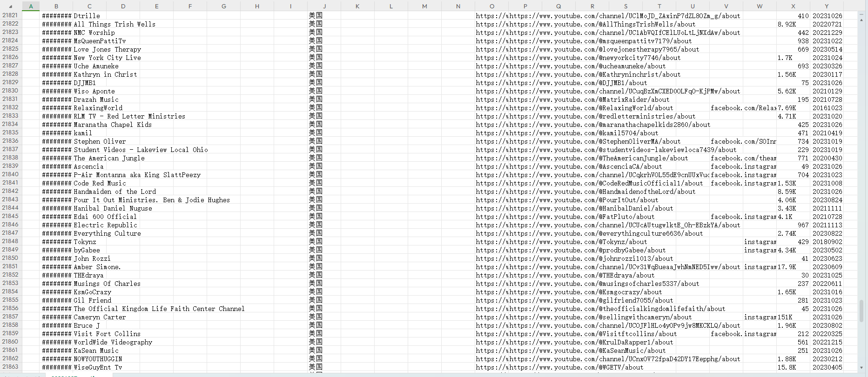The image size is (868, 377).
Task: Click cell 'Kathryn in Christ'
Action: click(x=106, y=74)
